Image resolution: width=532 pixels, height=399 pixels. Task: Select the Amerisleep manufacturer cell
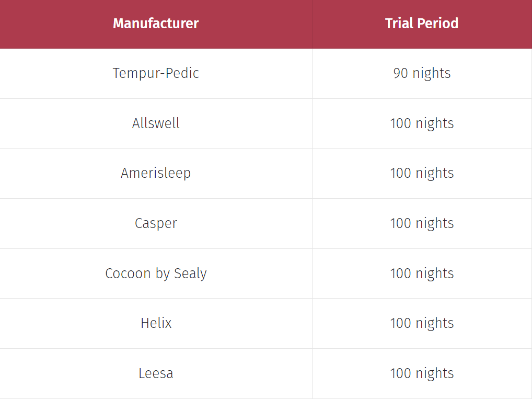(156, 173)
